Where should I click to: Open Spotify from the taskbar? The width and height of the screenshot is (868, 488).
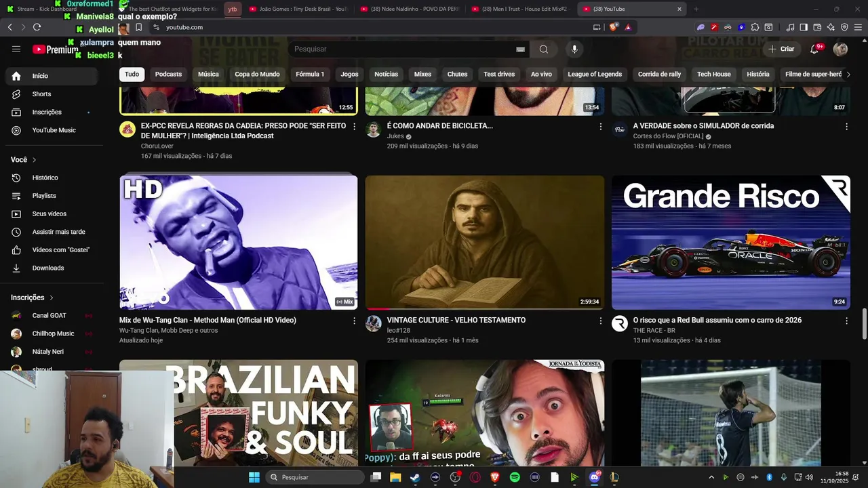tap(515, 477)
